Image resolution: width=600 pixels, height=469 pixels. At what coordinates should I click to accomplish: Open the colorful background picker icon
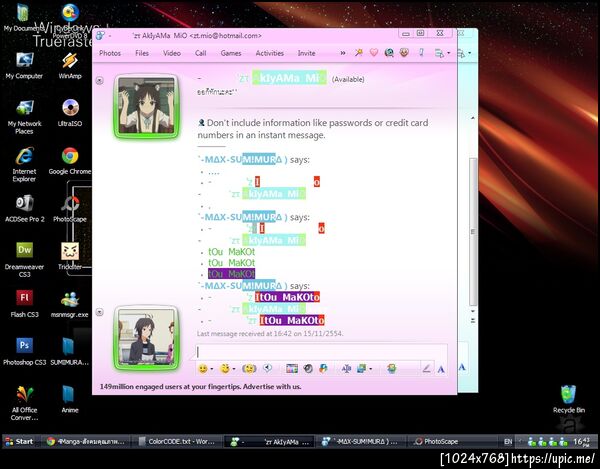coord(292,369)
